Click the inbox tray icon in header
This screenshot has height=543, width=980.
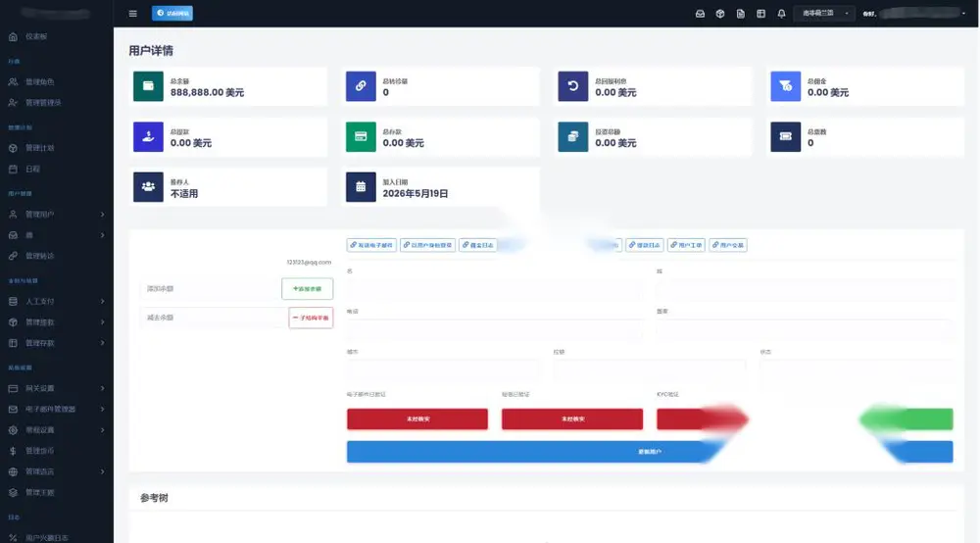click(700, 13)
